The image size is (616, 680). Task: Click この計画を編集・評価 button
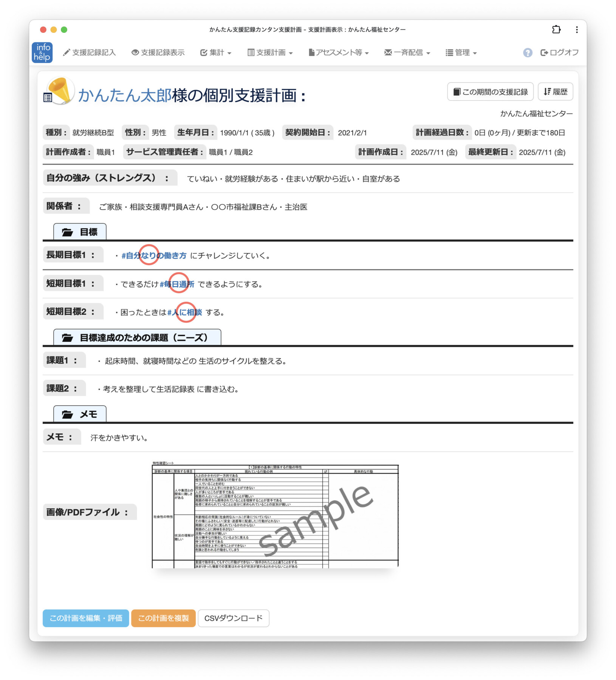[x=86, y=618]
